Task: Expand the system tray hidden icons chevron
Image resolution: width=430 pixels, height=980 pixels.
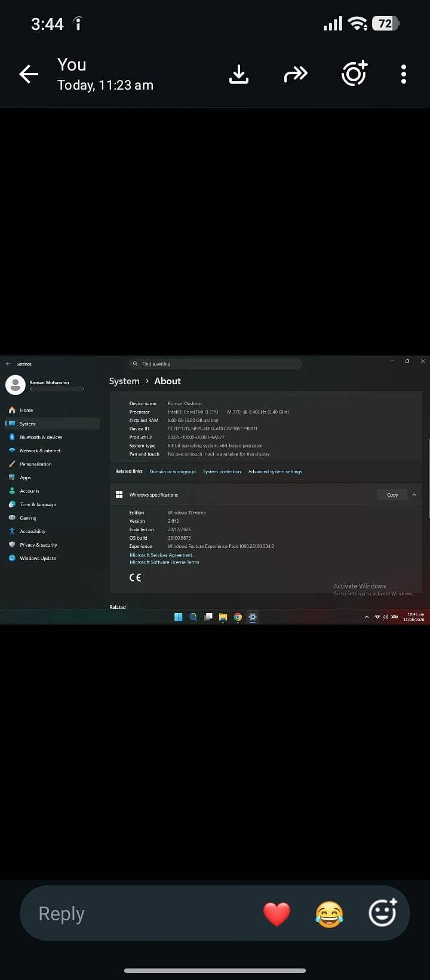Action: point(367,617)
